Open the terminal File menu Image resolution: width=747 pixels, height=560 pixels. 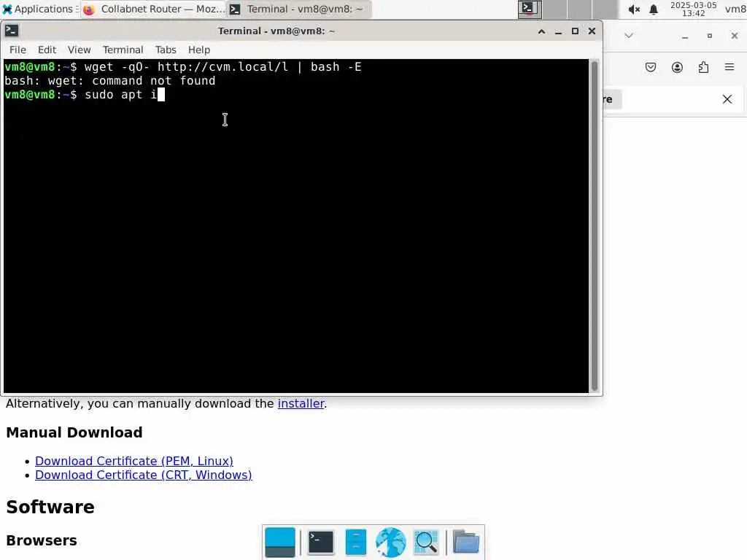[18, 50]
